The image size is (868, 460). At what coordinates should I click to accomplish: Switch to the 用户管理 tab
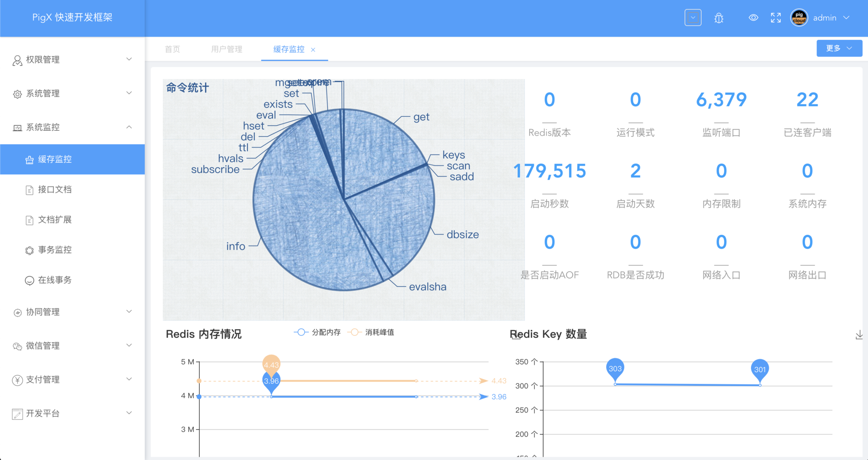(x=227, y=49)
